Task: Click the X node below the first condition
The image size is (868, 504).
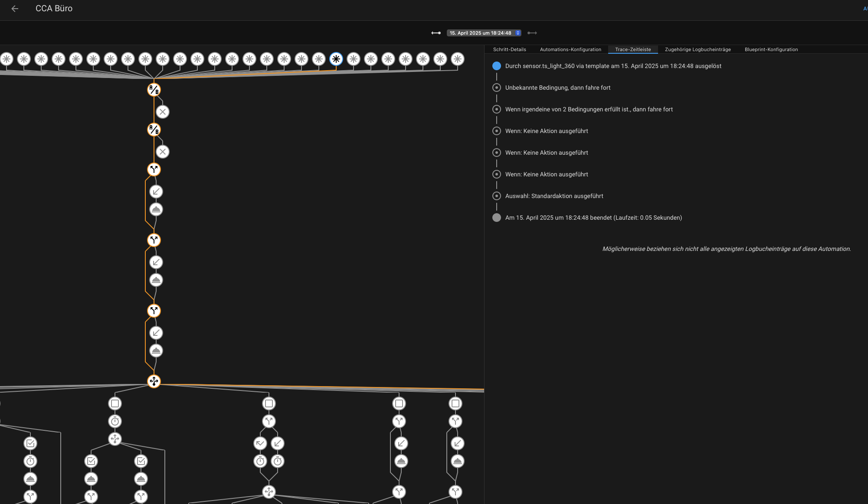Action: pos(163,112)
